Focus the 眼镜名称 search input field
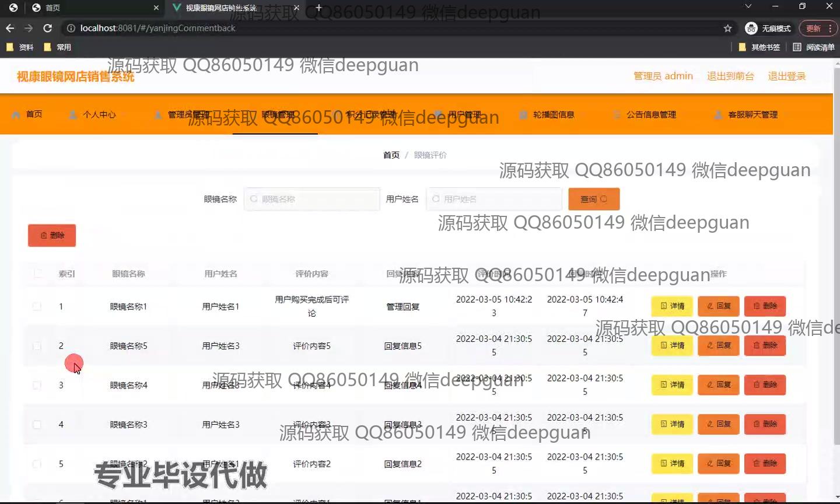 tap(312, 199)
